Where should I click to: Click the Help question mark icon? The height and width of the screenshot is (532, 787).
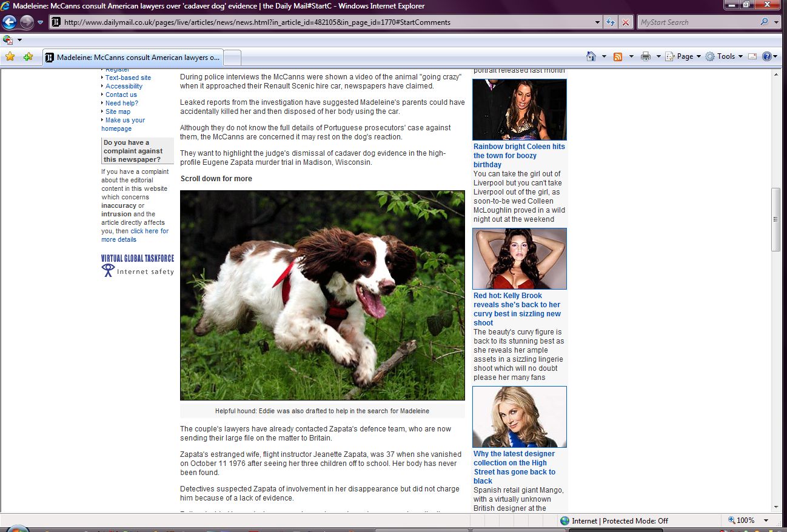[x=766, y=56]
